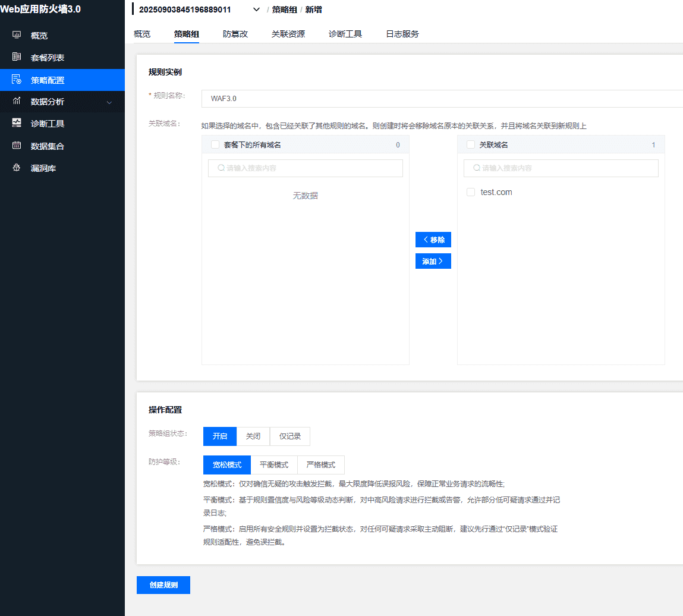This screenshot has height=616, width=683.
Task: Open the instance ID dropdown arrow
Action: 256,10
